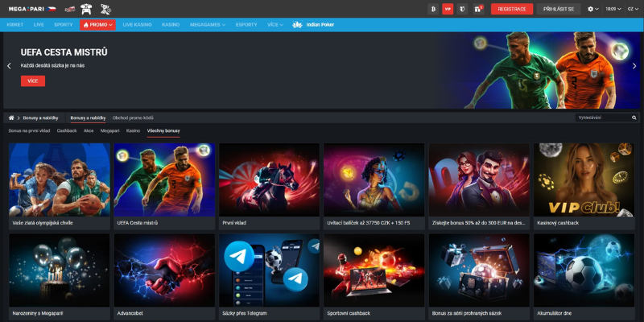
Task: Expand the PROMO dropdown menu
Action: [97, 25]
